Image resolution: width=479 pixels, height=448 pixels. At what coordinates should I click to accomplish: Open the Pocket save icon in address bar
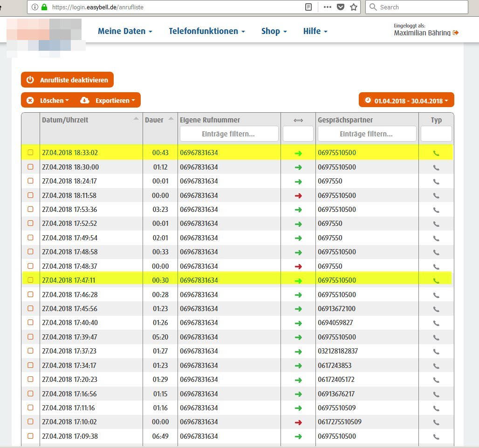(x=341, y=7)
